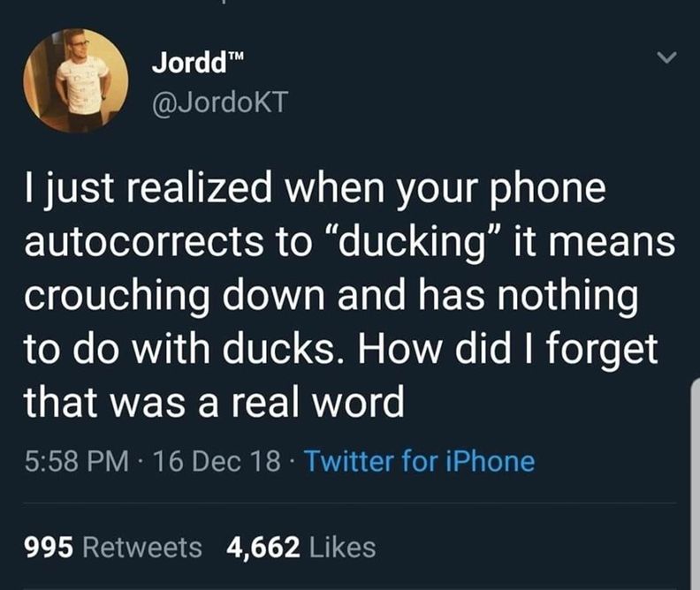Image resolution: width=700 pixels, height=590 pixels.
Task: Open the Jordd profile picture
Action: [x=76, y=80]
